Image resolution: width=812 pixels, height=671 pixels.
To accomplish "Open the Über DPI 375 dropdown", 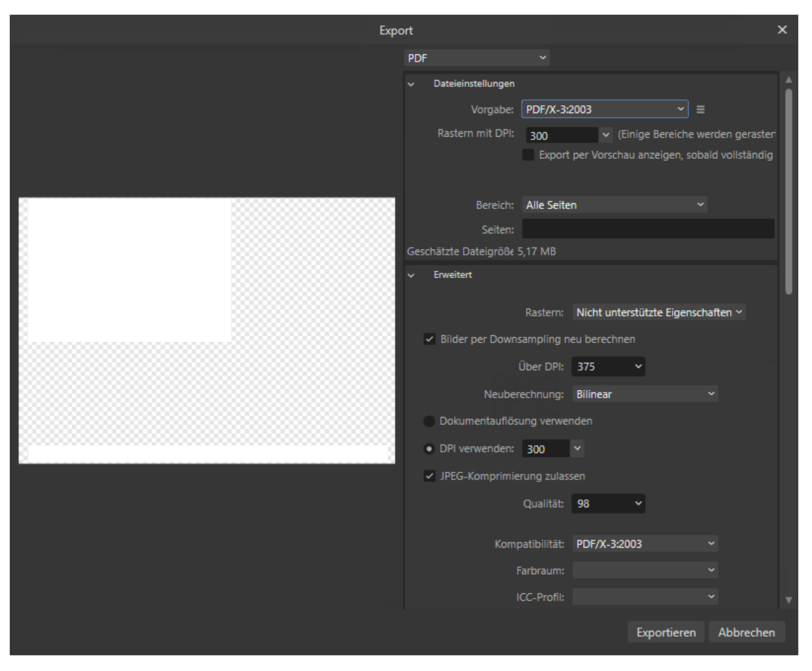I will point(608,367).
